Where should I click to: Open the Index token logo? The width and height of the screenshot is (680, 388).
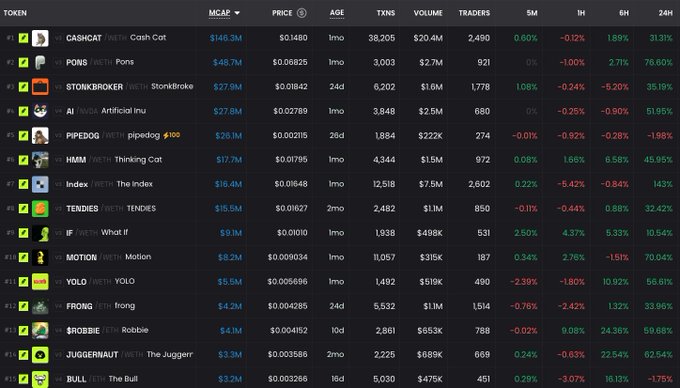[40, 184]
